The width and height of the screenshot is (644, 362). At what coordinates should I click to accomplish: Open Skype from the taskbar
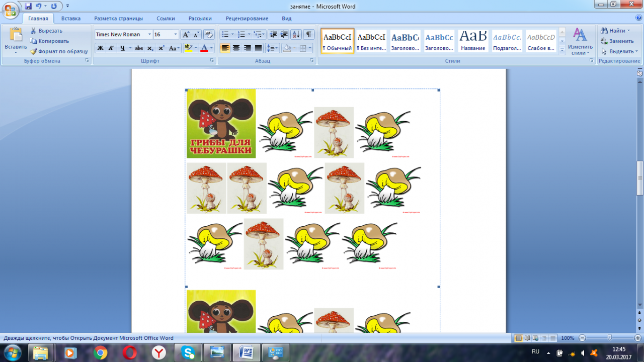coord(189,353)
